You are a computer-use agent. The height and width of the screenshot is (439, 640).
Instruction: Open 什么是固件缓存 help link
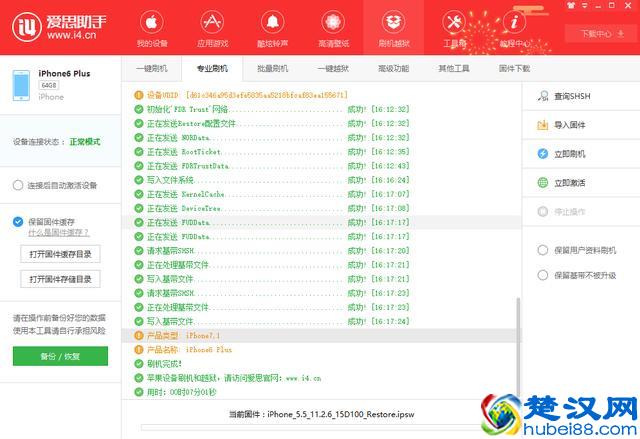58,233
